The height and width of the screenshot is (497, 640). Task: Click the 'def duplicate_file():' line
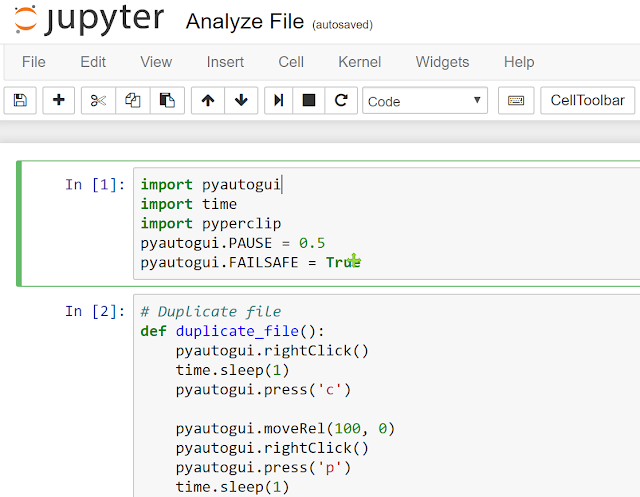tap(232, 331)
